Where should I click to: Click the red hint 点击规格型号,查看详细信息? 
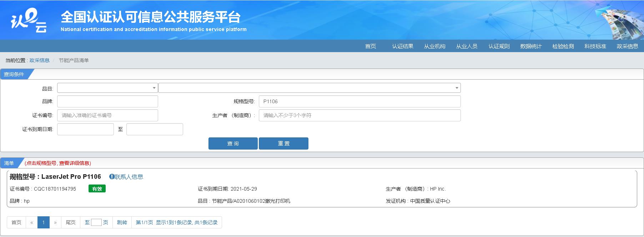click(x=58, y=163)
